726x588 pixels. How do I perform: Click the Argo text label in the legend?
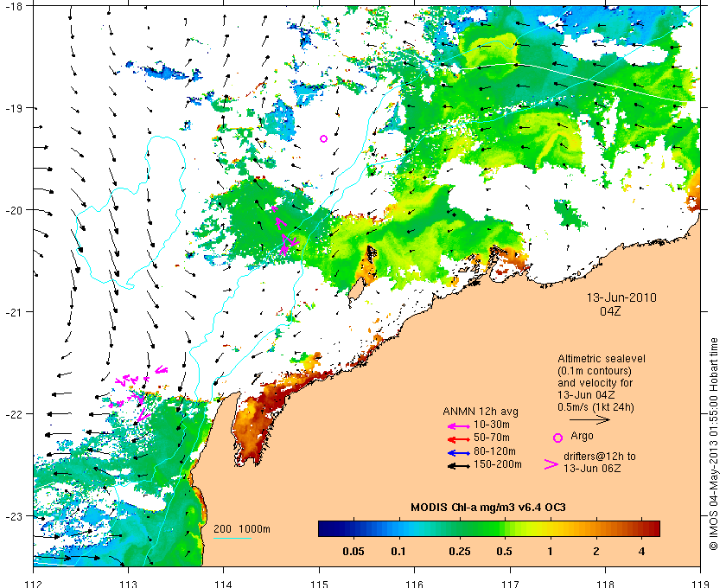582,436
